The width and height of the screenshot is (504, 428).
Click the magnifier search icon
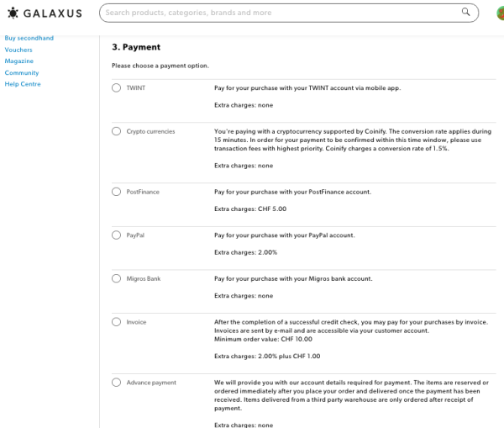tap(465, 13)
